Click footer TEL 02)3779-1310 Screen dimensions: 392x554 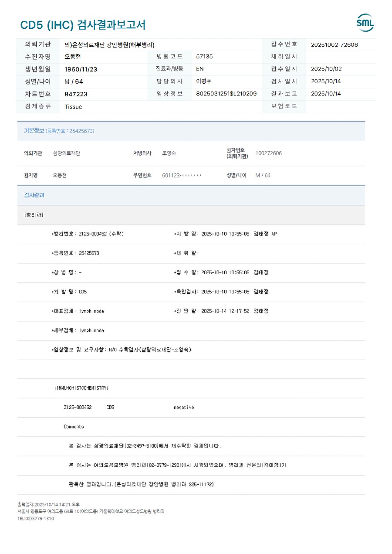(36, 519)
